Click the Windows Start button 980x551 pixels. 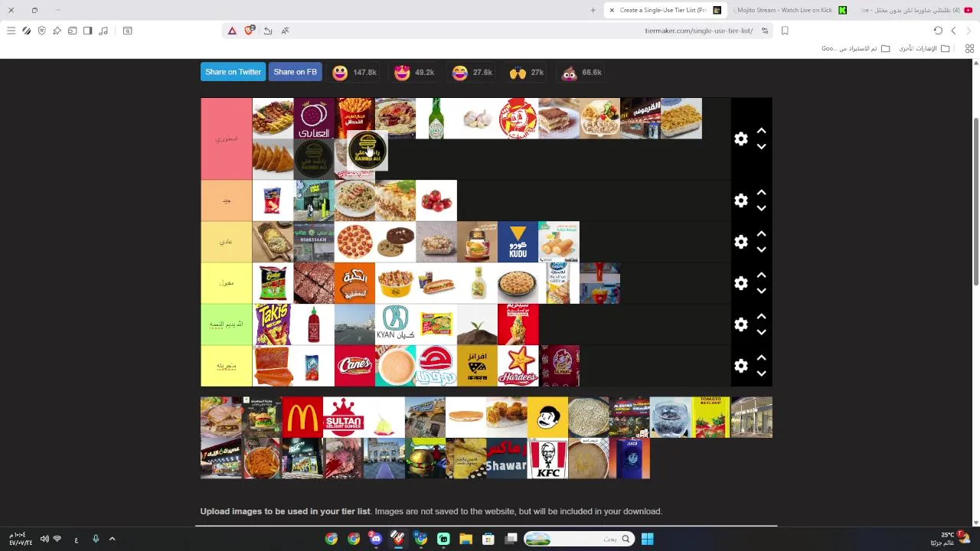(647, 539)
